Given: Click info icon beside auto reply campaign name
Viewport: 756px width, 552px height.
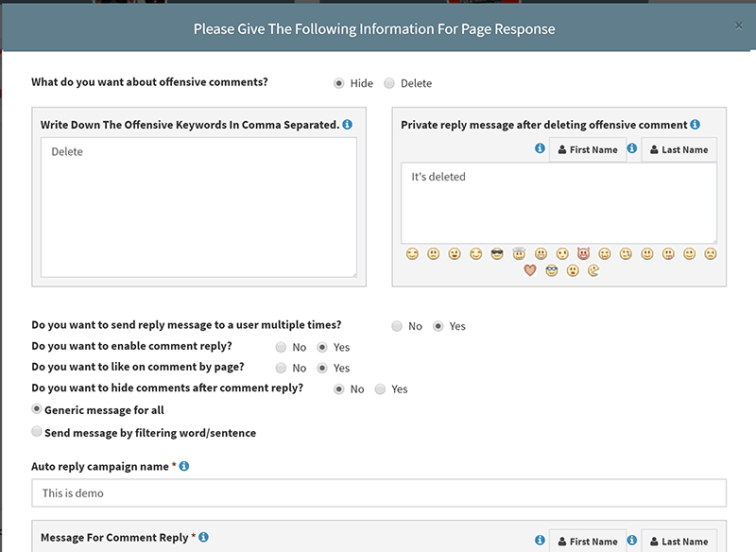Looking at the screenshot, I should click(x=184, y=466).
